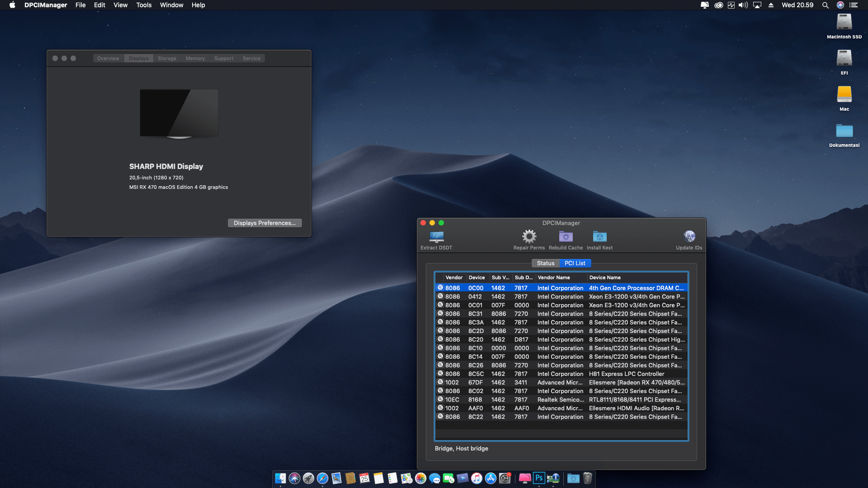Adjust volume via menu bar speaker icon
This screenshot has width=868, height=488.
pos(743,5)
